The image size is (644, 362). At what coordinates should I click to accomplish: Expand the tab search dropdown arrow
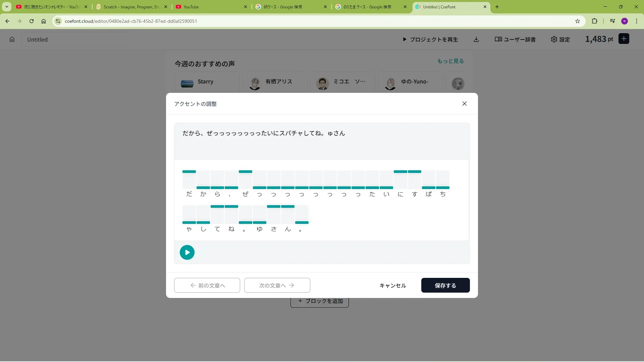click(6, 7)
